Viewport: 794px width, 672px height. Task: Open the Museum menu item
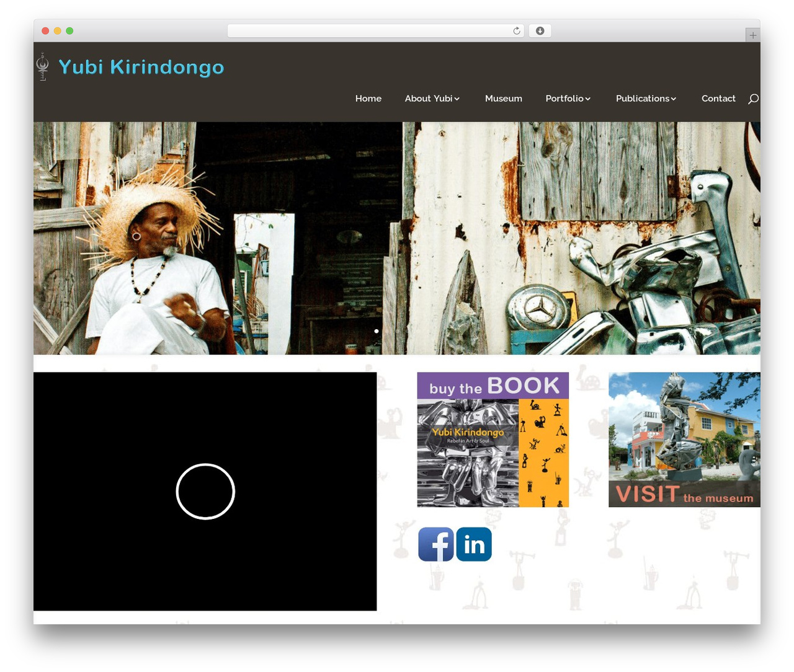pyautogui.click(x=504, y=99)
